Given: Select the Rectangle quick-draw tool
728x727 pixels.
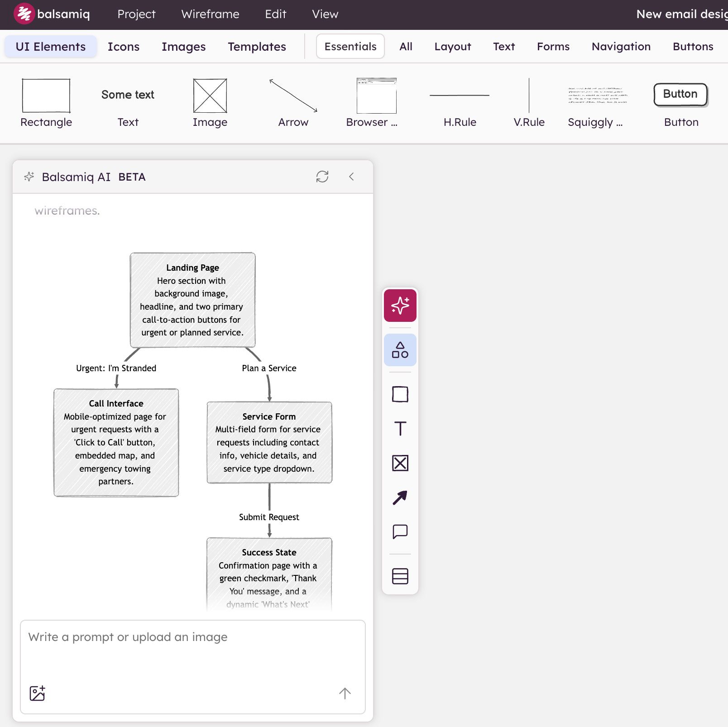Looking at the screenshot, I should [400, 394].
